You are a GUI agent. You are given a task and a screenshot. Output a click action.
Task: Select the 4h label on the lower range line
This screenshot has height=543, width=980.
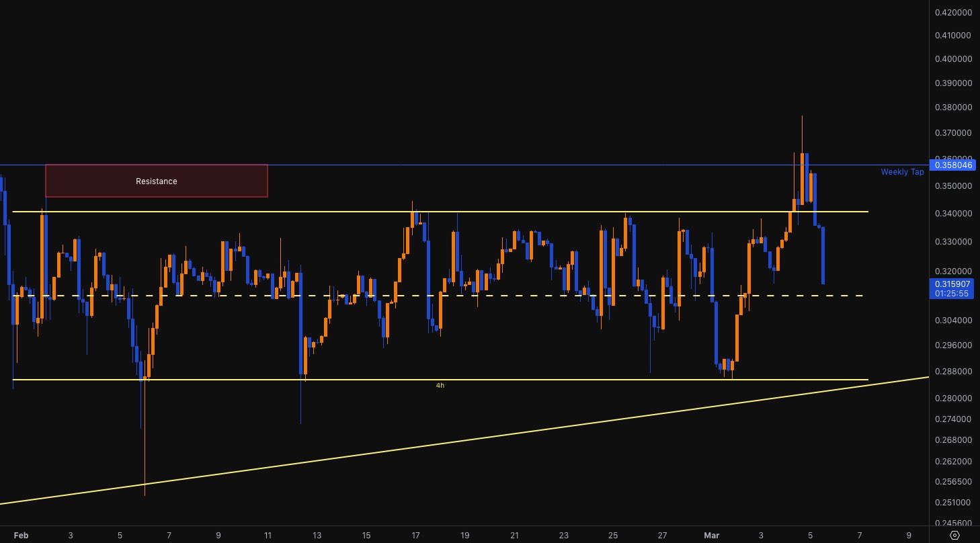[440, 386]
